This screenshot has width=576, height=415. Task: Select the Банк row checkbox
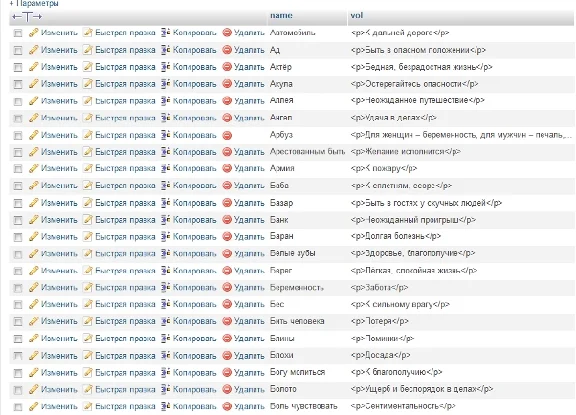tap(18, 220)
